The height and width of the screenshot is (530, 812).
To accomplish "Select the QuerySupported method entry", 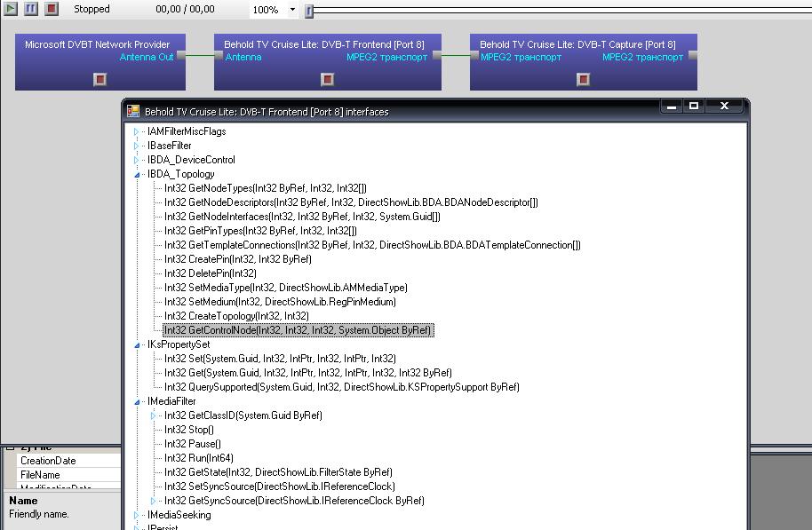I will tap(341, 387).
